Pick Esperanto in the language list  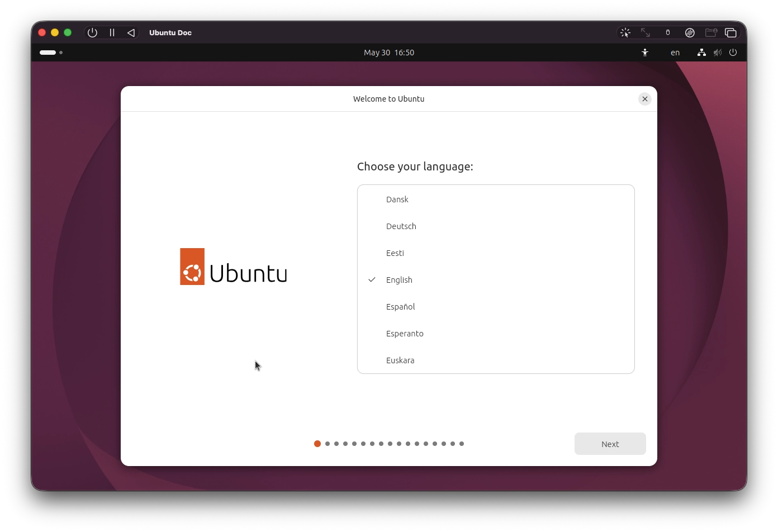pyautogui.click(x=496, y=334)
